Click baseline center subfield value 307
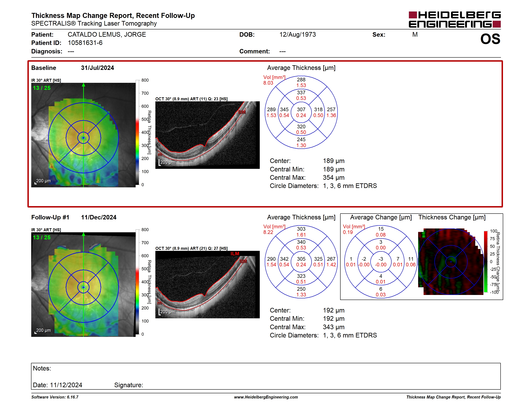The width and height of the screenshot is (532, 411). [301, 110]
